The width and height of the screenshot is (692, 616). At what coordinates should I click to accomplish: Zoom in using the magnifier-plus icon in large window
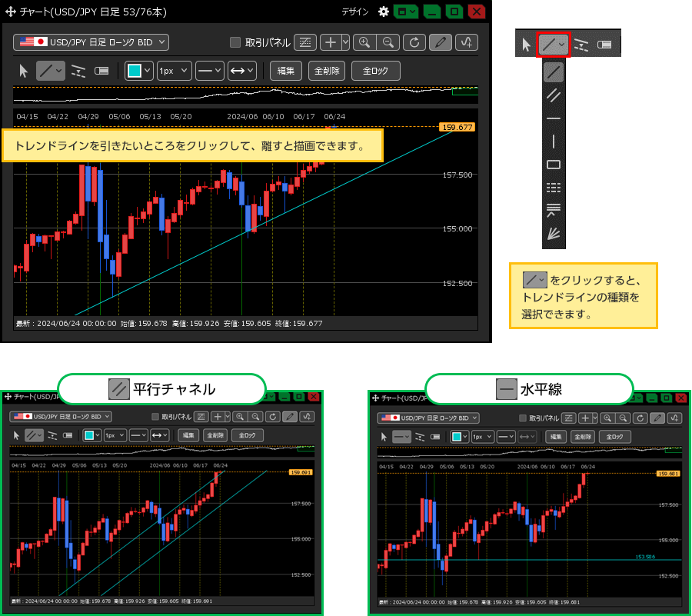click(x=364, y=42)
